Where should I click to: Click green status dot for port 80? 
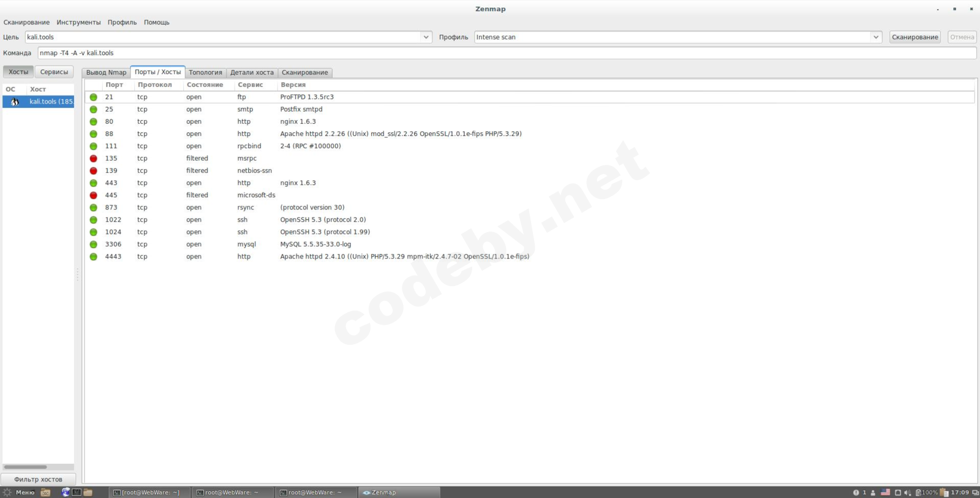[x=93, y=121]
